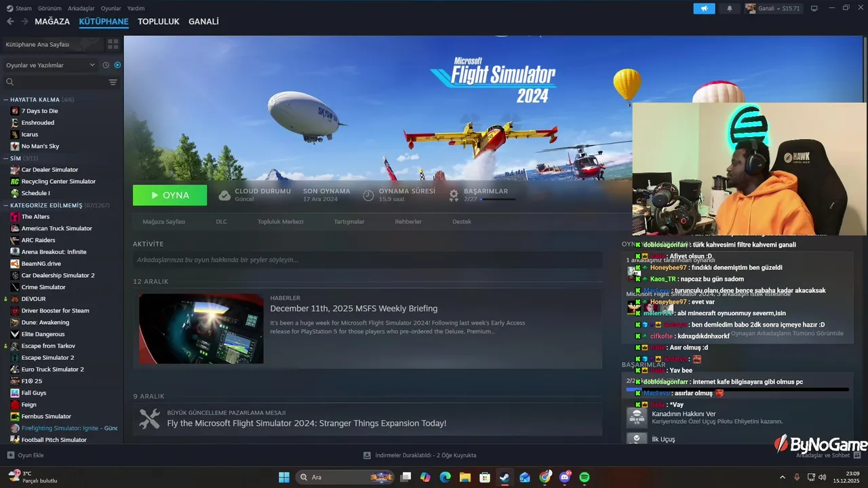Open Microsoft Edge from taskbar
Viewport: 868px width, 488px height.
pyautogui.click(x=445, y=477)
